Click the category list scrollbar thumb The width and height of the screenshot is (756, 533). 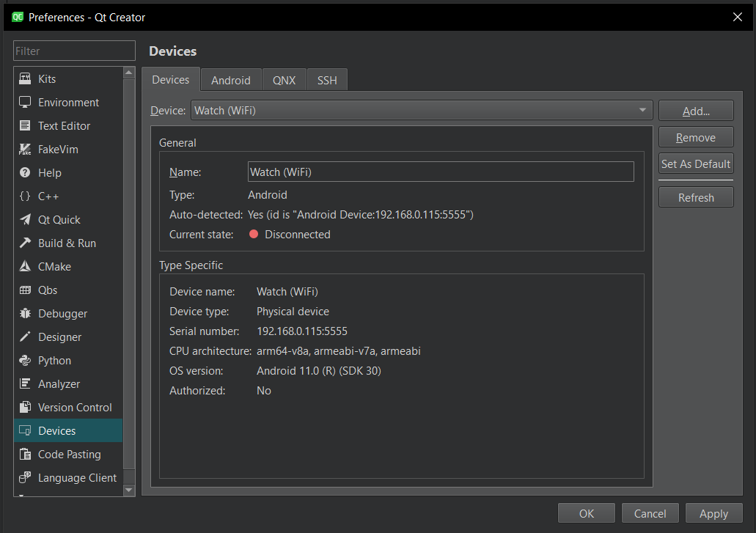(129, 274)
